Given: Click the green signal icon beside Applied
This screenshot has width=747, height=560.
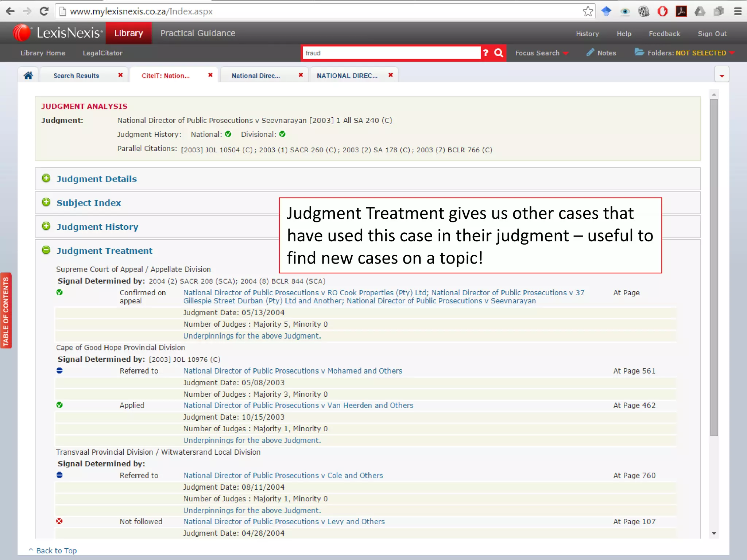Looking at the screenshot, I should (59, 405).
